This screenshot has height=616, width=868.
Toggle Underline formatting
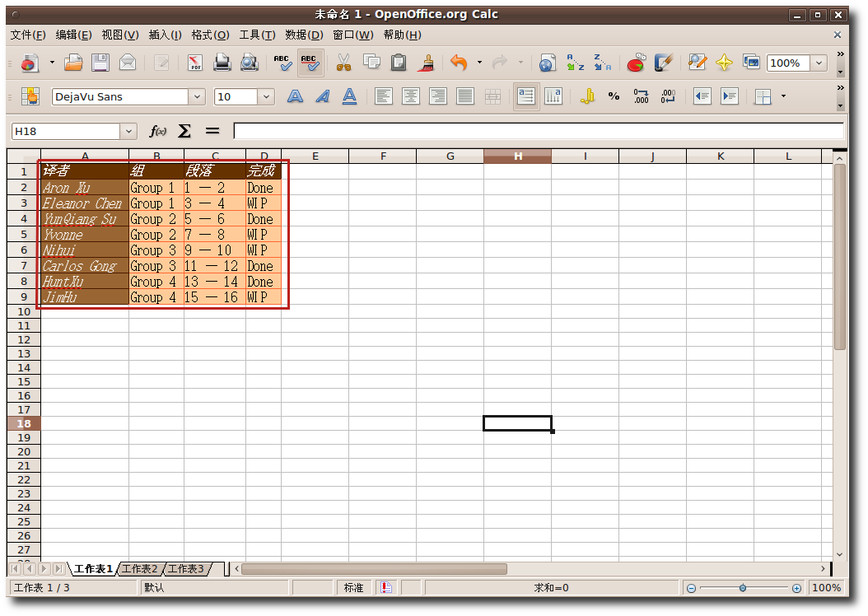[349, 97]
